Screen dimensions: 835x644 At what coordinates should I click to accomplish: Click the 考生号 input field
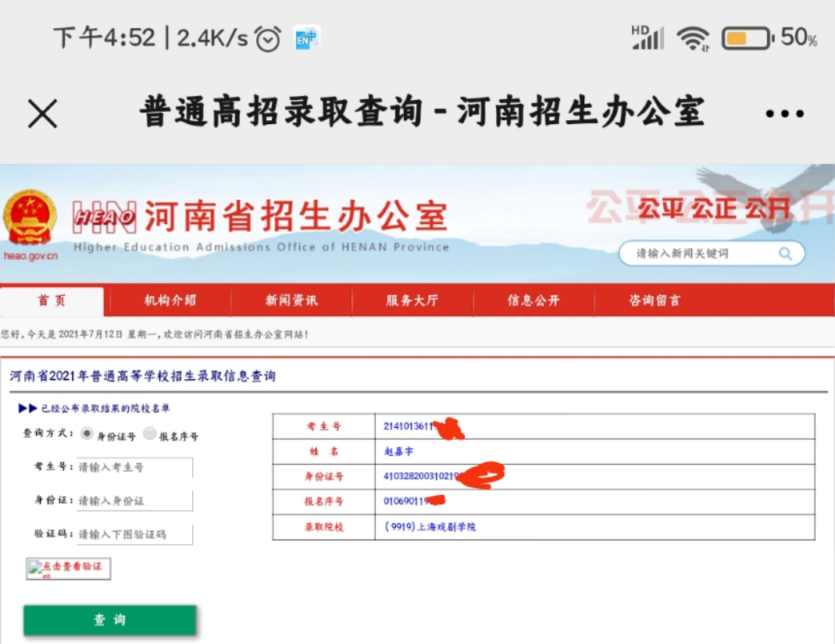pos(134,468)
